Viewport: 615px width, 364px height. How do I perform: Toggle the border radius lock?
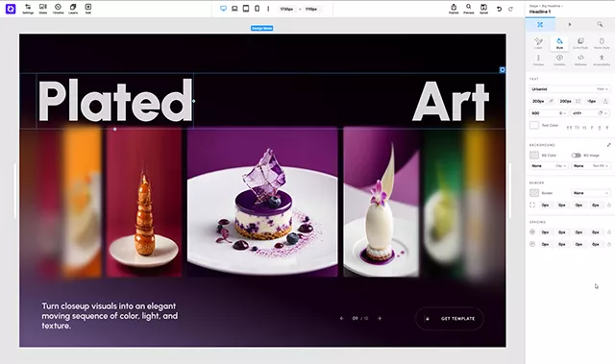pyautogui.click(x=609, y=205)
